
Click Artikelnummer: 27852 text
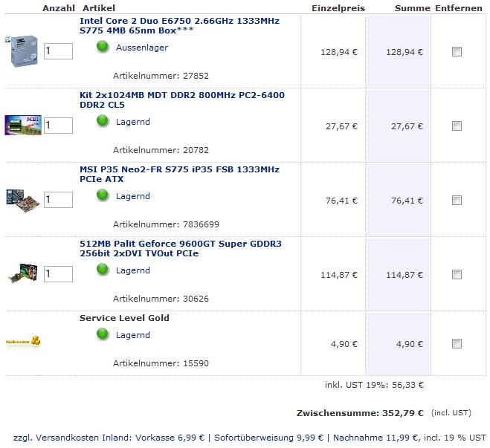click(161, 76)
